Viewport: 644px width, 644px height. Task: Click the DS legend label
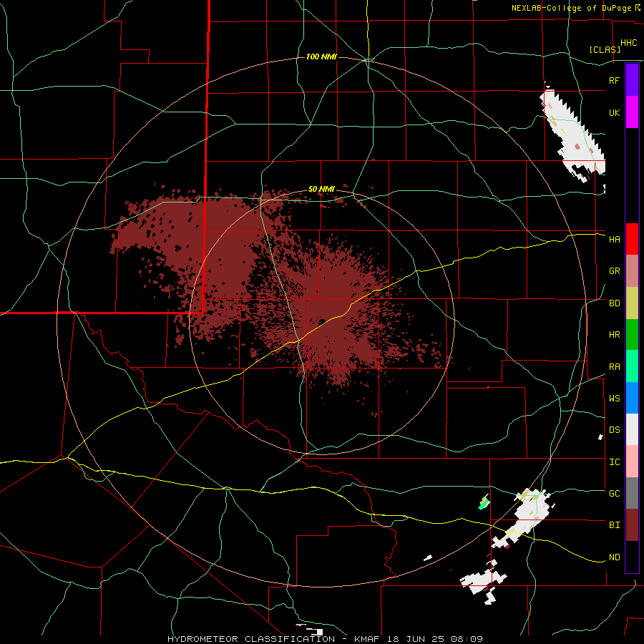614,430
